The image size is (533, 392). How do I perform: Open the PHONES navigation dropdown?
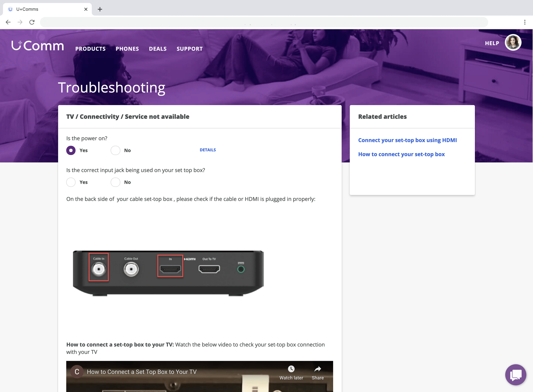coord(127,48)
